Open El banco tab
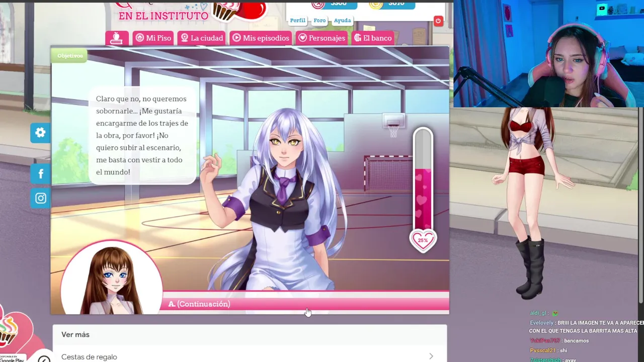This screenshot has height=362, width=644. point(373,38)
